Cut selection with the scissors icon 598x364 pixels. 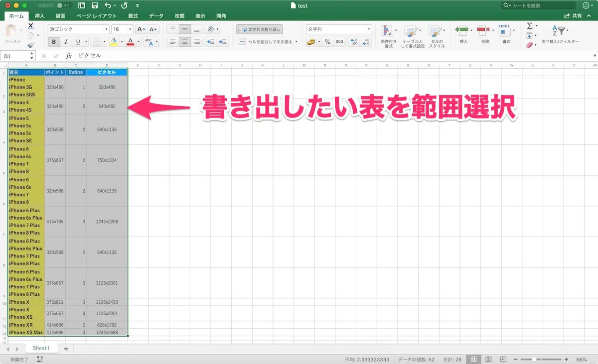pos(31,26)
